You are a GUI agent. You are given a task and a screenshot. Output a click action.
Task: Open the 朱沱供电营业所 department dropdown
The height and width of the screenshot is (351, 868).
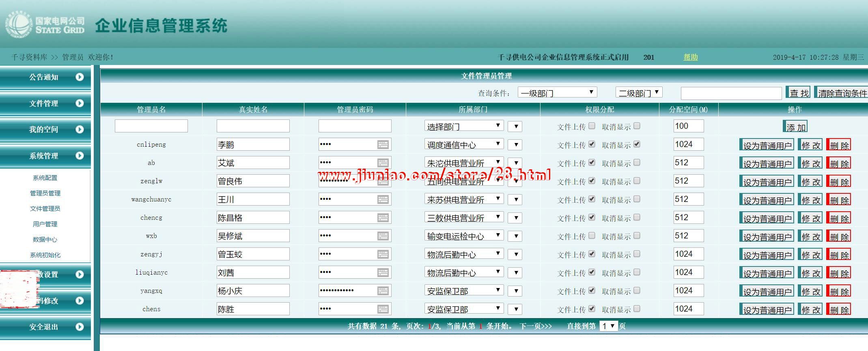tap(464, 162)
